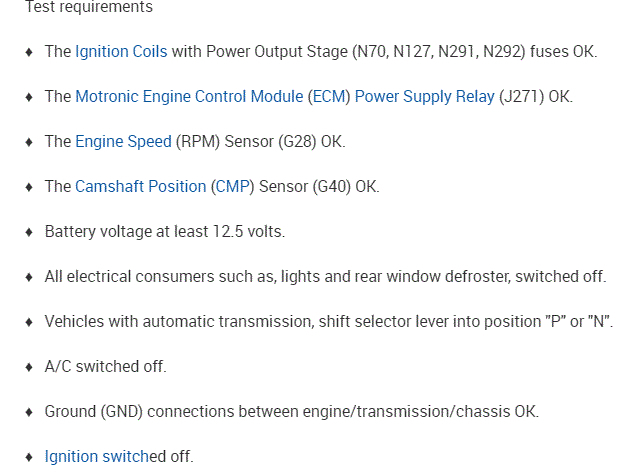Viewport: 633px width, 476px height.
Task: Click the diamond bullet beside Battery voltage
Action: pos(29,232)
